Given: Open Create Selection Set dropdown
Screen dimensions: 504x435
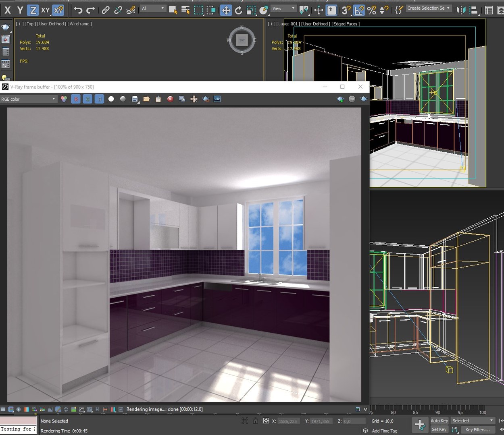Looking at the screenshot, I should [x=429, y=8].
